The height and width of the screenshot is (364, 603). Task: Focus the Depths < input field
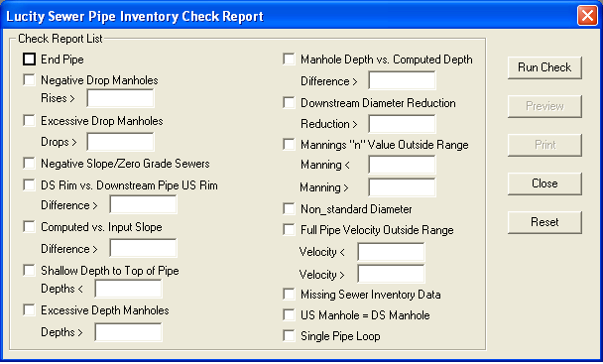(x=129, y=289)
